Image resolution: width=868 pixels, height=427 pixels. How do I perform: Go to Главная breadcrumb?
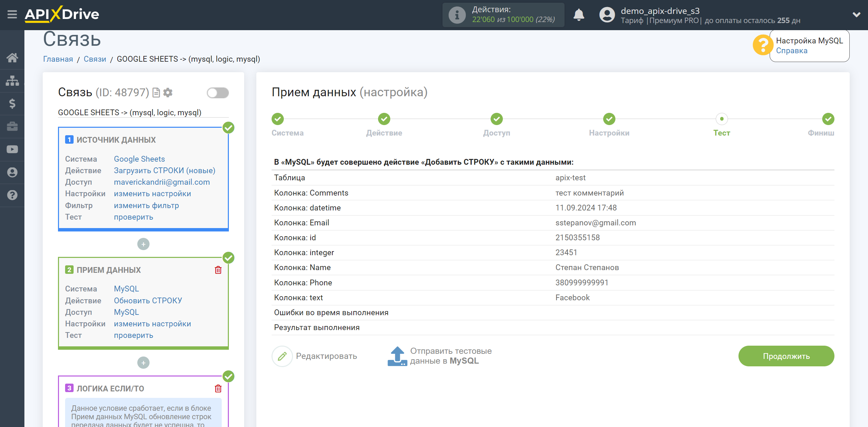pos(58,59)
